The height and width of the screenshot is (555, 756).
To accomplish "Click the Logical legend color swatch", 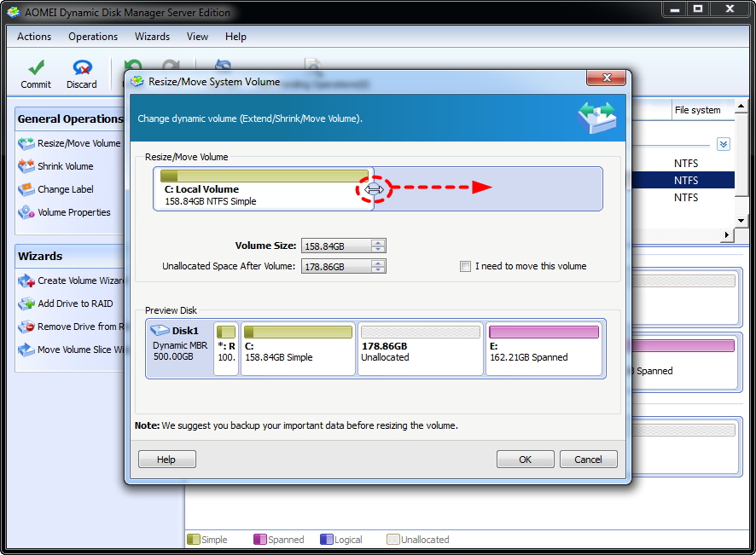I will coord(327,539).
